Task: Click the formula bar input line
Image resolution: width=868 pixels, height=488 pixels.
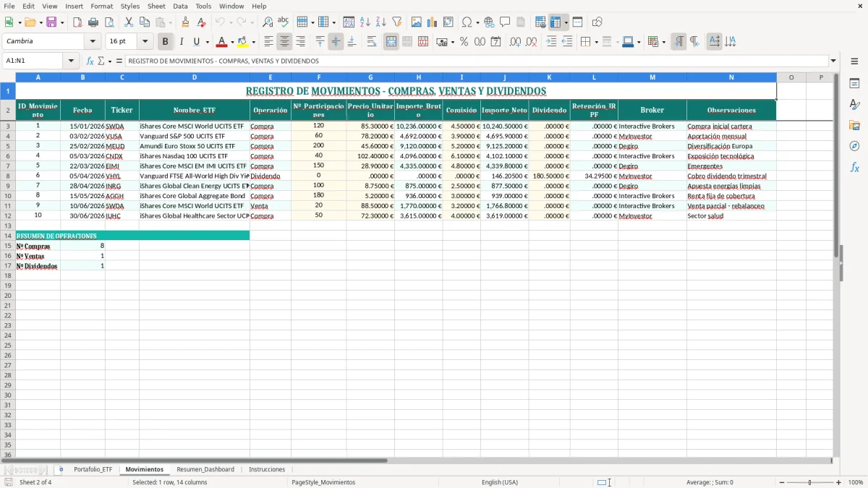Action: [x=477, y=61]
